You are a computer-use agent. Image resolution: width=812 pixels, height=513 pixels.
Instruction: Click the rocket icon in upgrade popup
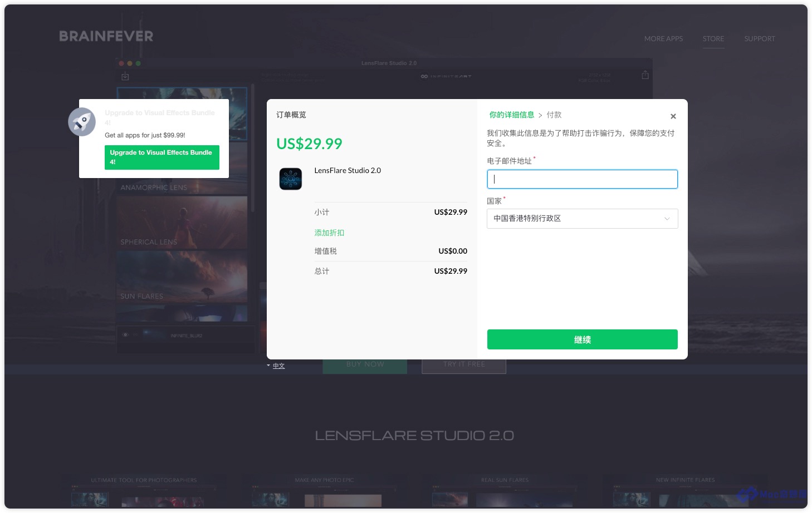coord(82,121)
